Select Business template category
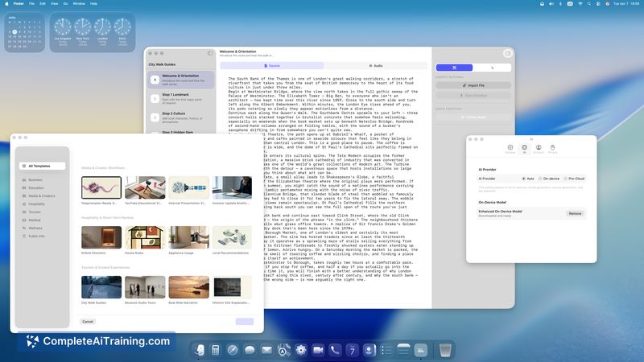 [x=35, y=179]
